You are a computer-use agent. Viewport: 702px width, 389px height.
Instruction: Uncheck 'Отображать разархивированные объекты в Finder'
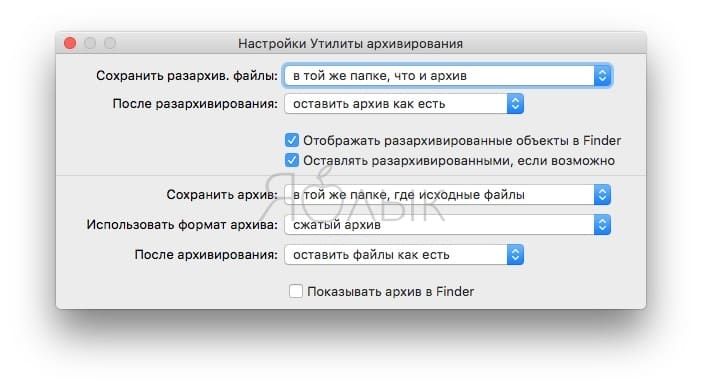(292, 140)
